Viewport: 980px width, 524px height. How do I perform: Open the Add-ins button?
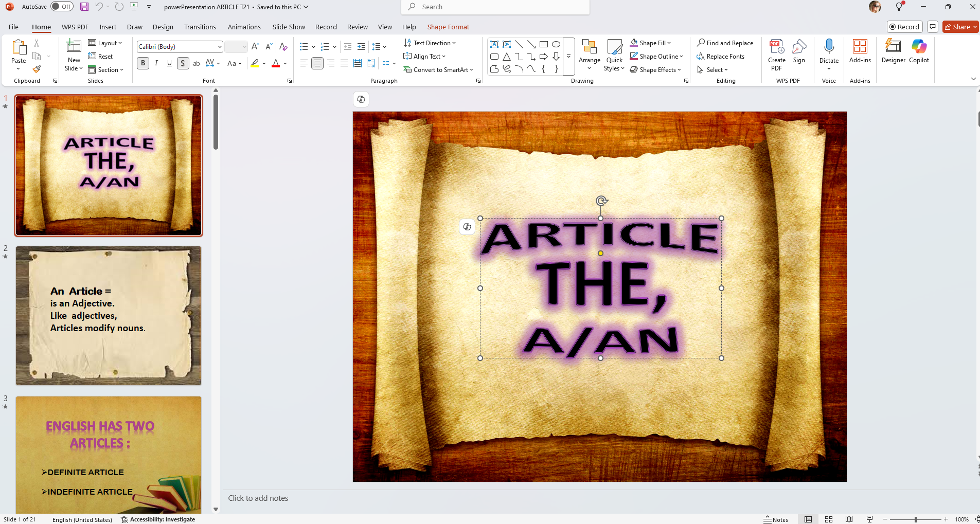[860, 51]
